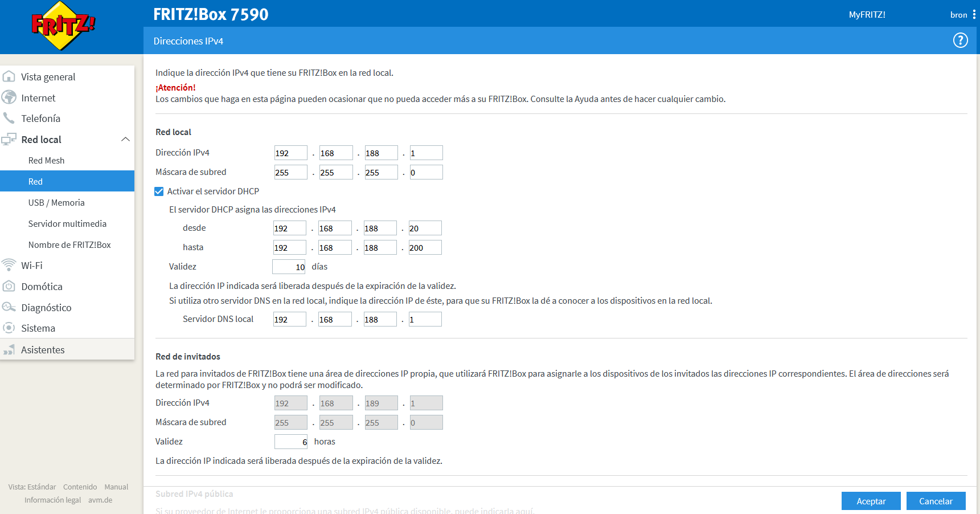Toggle the Activar el servidor DHCP checkbox
The height and width of the screenshot is (514, 980).
pyautogui.click(x=159, y=191)
